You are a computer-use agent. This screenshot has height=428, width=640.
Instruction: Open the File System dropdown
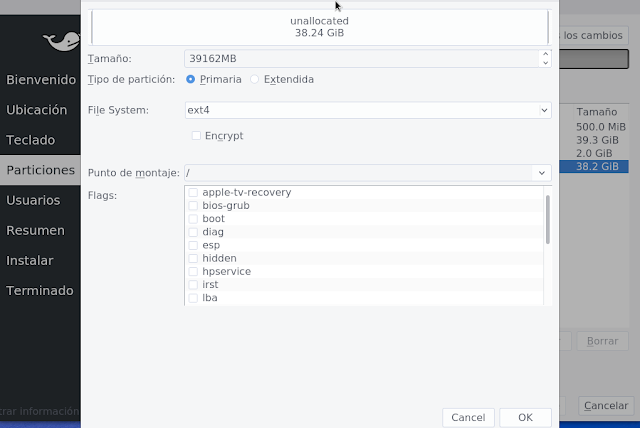pyautogui.click(x=368, y=110)
